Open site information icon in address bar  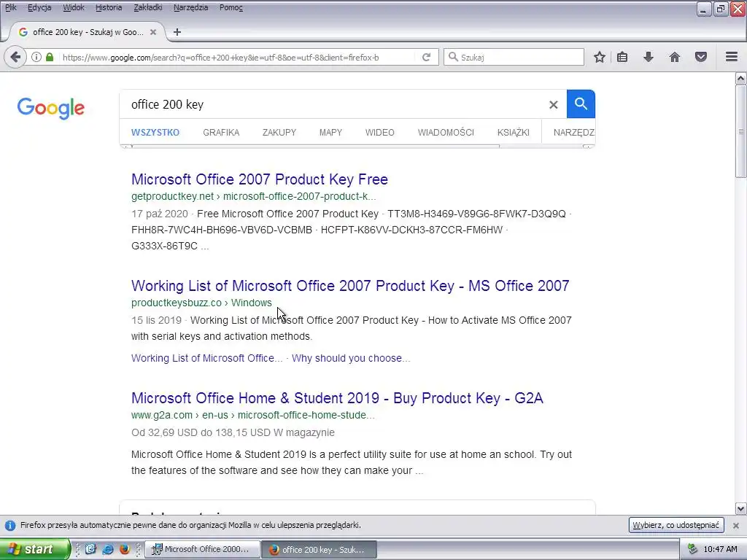36,57
